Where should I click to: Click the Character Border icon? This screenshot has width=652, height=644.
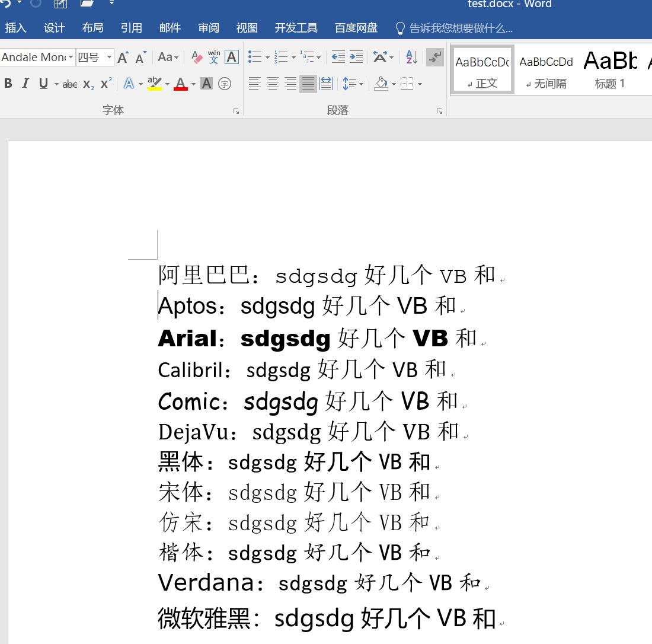(232, 58)
